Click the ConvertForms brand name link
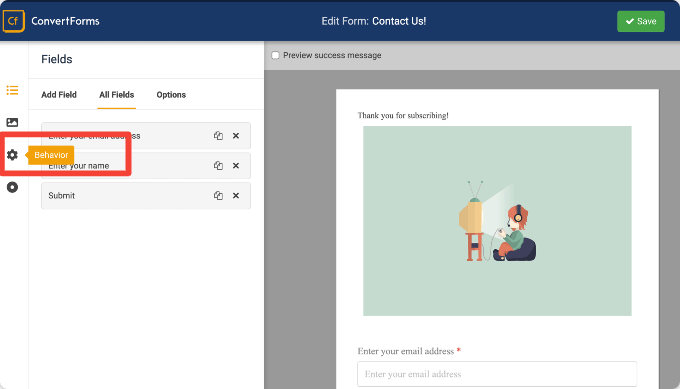680x389 pixels. tap(65, 21)
